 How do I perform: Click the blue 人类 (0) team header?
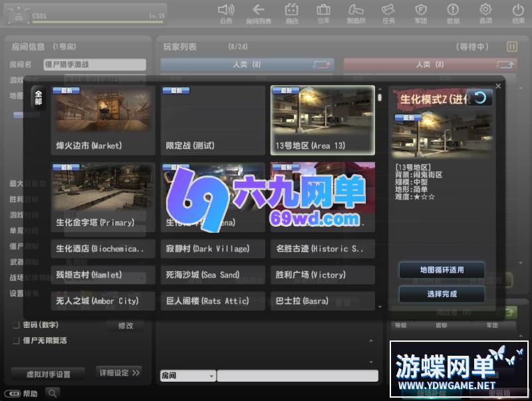point(247,65)
